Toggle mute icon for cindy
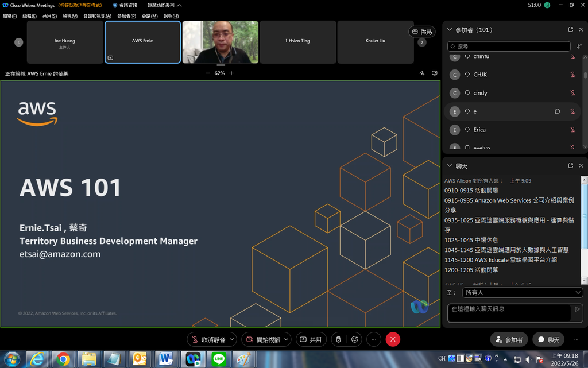 click(573, 93)
